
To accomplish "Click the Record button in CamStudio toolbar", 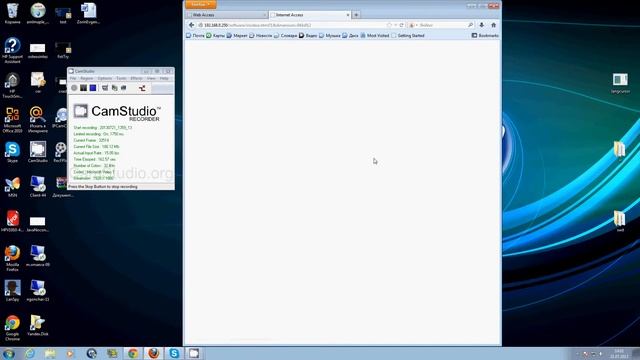I will [x=74, y=88].
